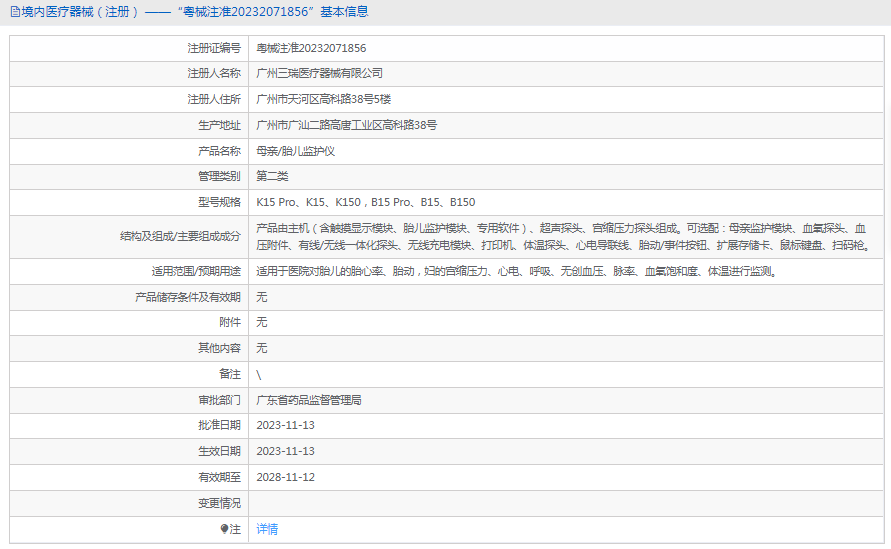Viewport: 891px width, 549px height.
Task: Select production address 广州市广汕二路高唐工业区高科路38号
Action: tap(347, 125)
